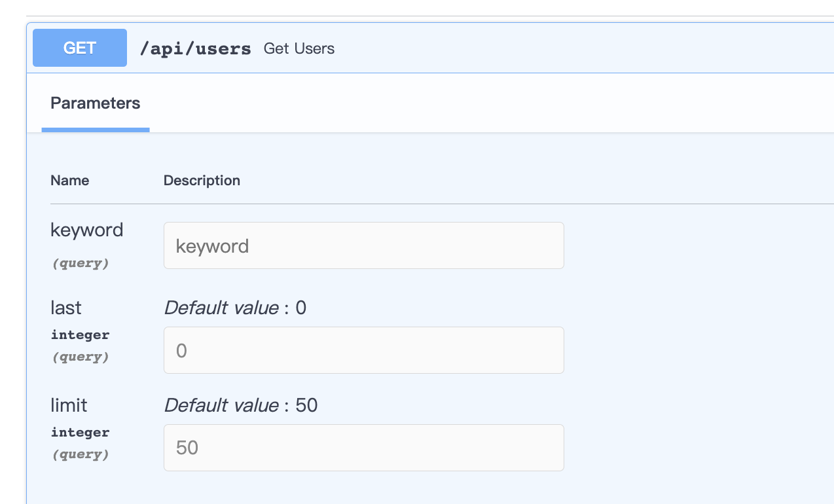The width and height of the screenshot is (834, 504).
Task: Click the keyword parameter name label
Action: pos(86,230)
